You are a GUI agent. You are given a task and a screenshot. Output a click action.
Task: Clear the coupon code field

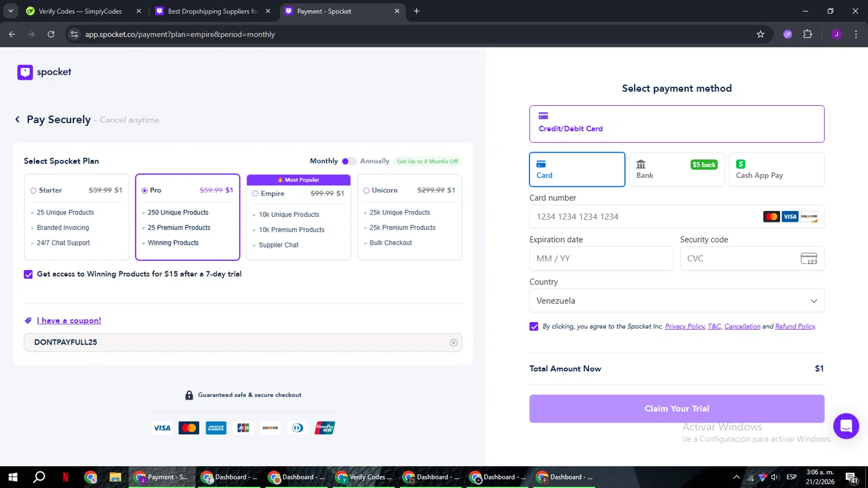coord(454,343)
